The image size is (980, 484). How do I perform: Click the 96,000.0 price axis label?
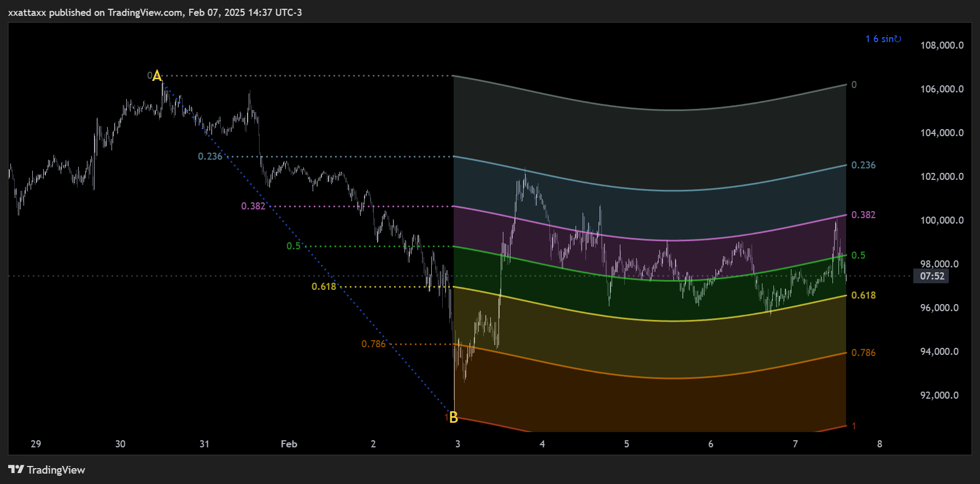pos(939,308)
